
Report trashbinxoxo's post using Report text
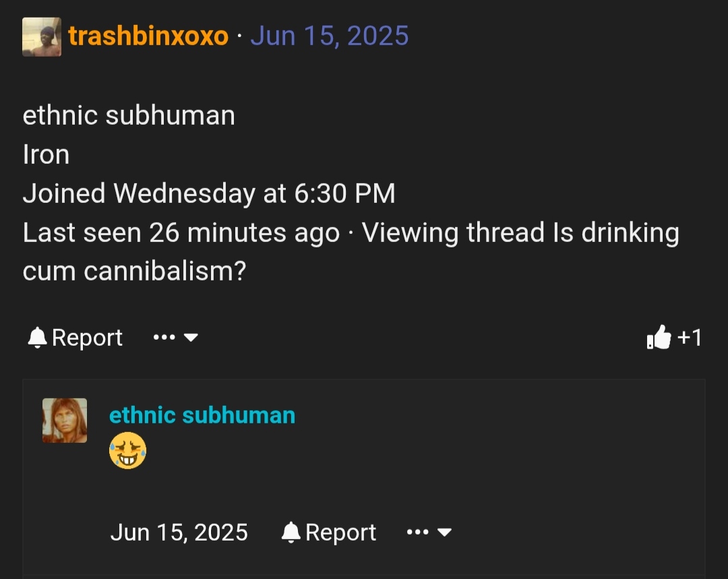coord(87,338)
